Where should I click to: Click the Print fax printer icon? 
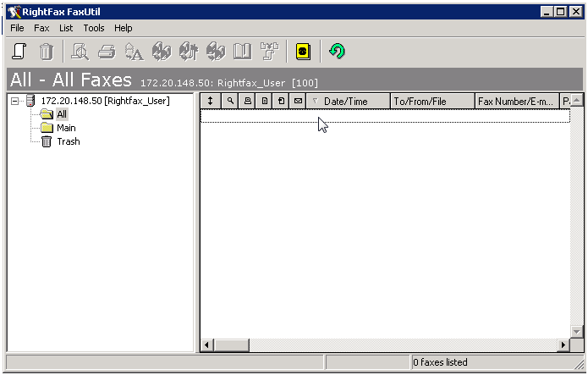click(107, 52)
